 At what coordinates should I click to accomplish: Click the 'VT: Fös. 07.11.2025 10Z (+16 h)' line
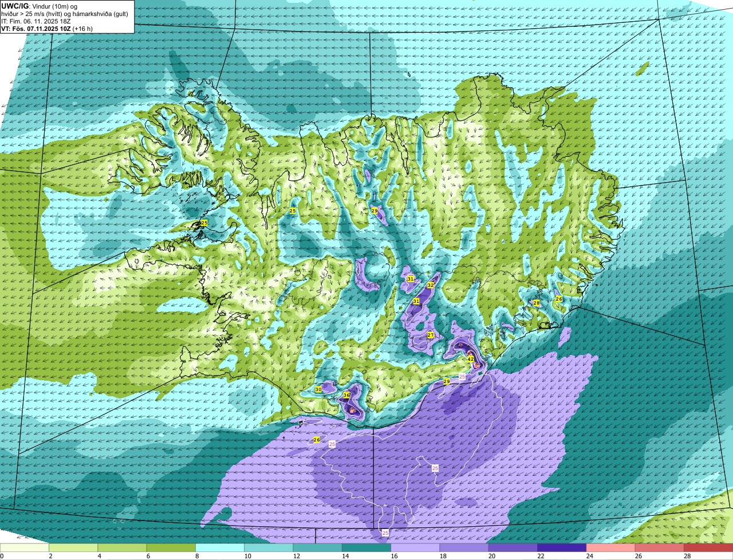click(47, 28)
